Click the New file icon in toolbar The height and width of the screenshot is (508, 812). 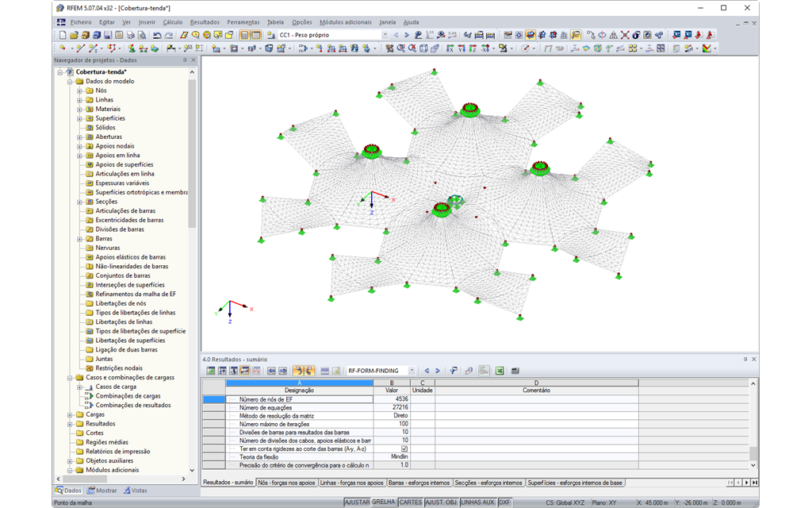point(63,35)
